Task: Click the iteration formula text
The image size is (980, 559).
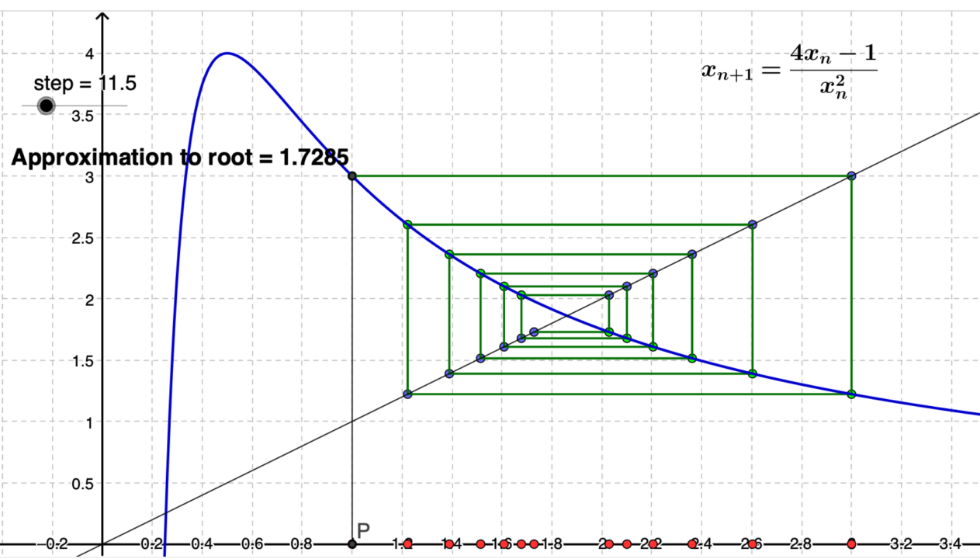Action: 789,71
